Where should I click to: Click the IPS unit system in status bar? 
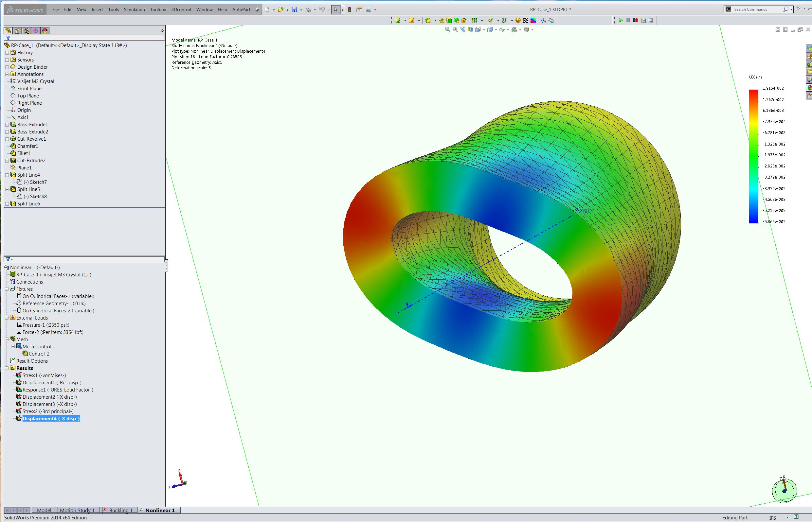[773, 518]
